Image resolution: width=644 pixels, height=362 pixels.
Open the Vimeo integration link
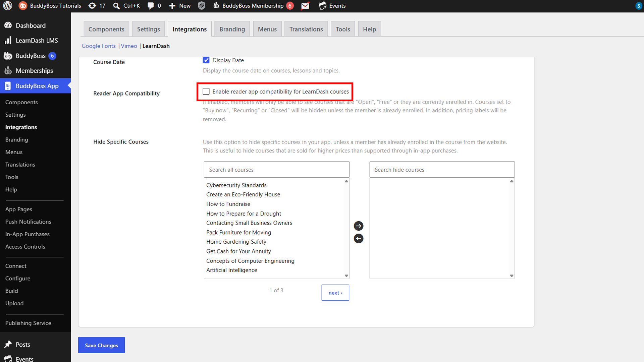click(x=129, y=46)
